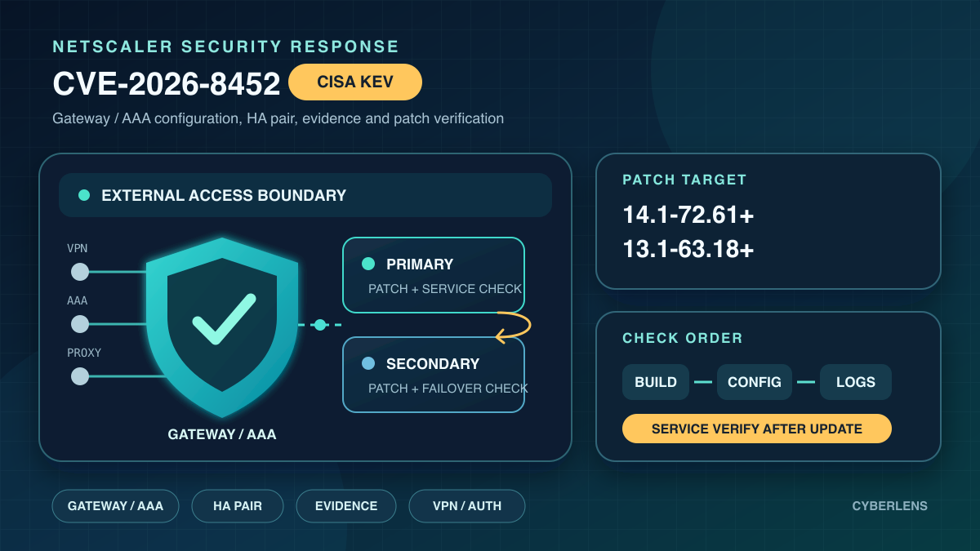Click Service Verify After Update button
The image size is (980, 551).
tap(757, 429)
